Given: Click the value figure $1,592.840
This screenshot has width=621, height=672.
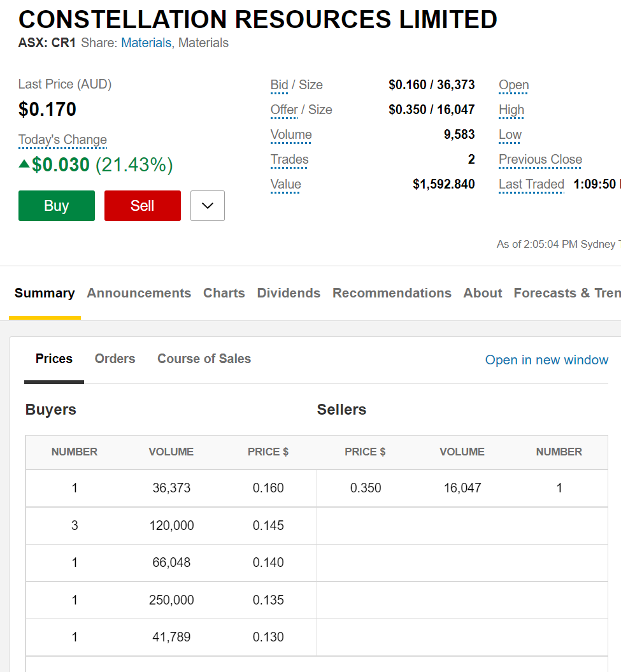Looking at the screenshot, I should click(x=443, y=184).
